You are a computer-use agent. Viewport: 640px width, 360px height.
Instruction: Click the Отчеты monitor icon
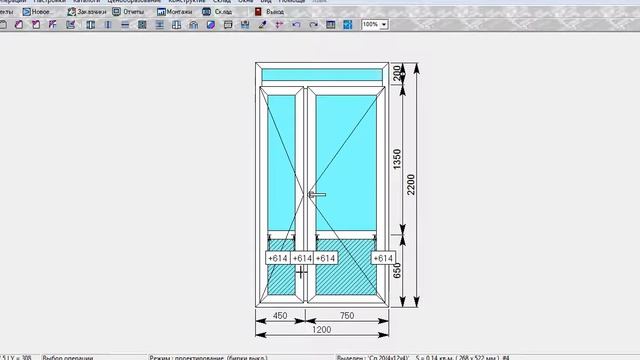tap(116, 12)
